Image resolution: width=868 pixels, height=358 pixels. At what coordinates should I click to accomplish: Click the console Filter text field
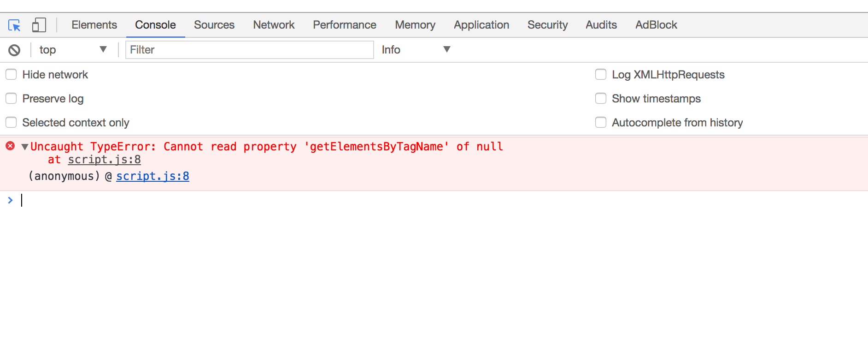point(249,50)
